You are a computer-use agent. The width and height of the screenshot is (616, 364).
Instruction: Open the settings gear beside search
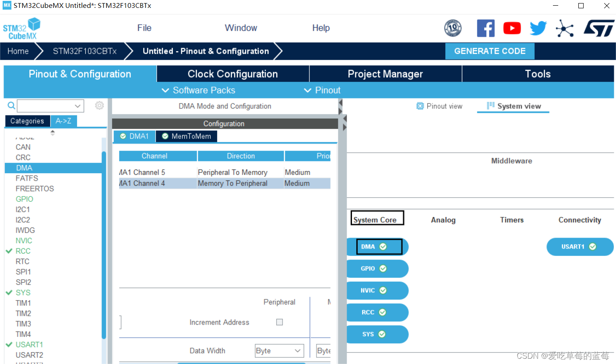[99, 105]
